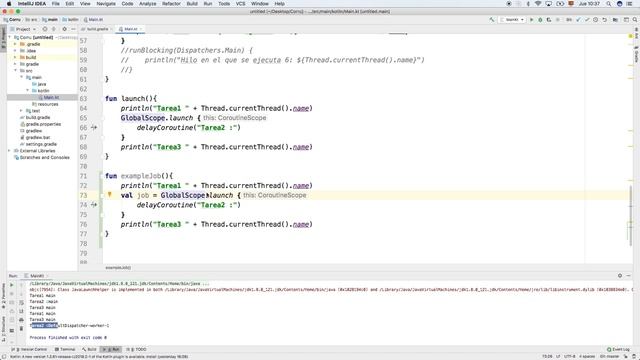Screen dimensions: 640x360
Task: Click the Project side tab
Action: coord(3,38)
